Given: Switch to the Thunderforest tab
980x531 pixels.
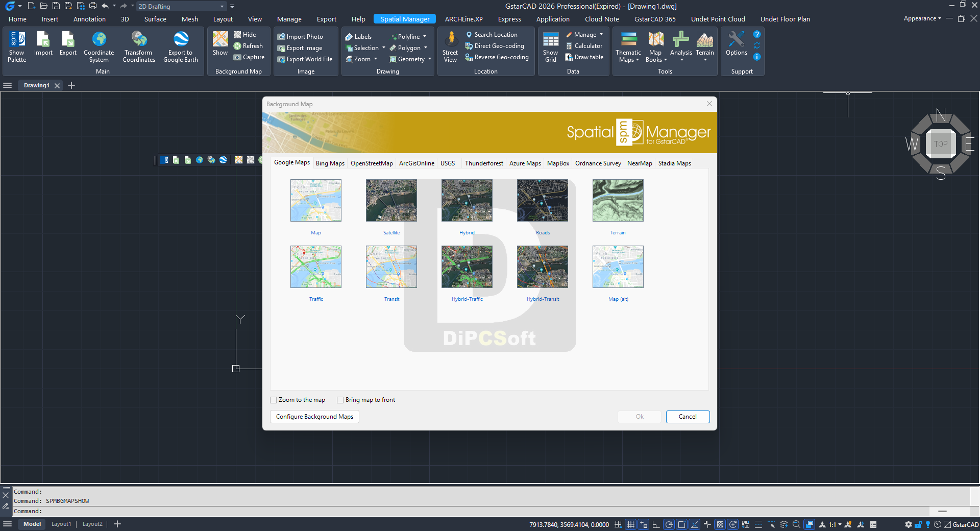Looking at the screenshot, I should pos(484,163).
